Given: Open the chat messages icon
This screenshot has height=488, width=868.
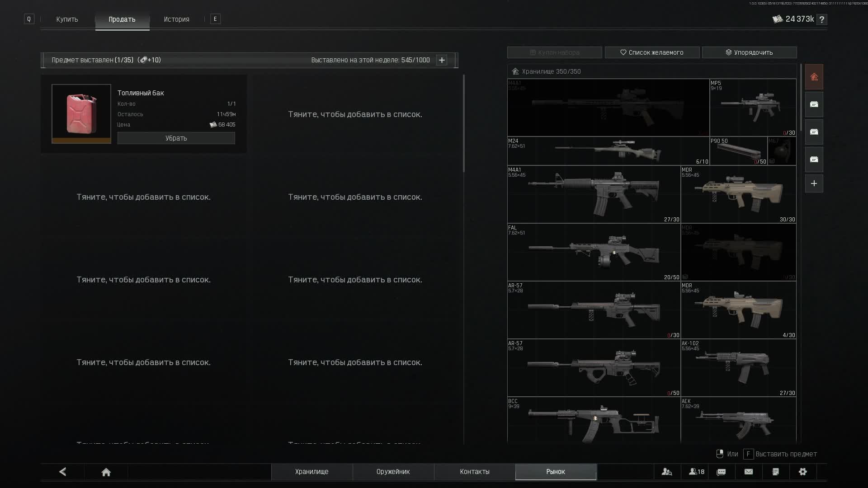Looking at the screenshot, I should click(x=722, y=472).
